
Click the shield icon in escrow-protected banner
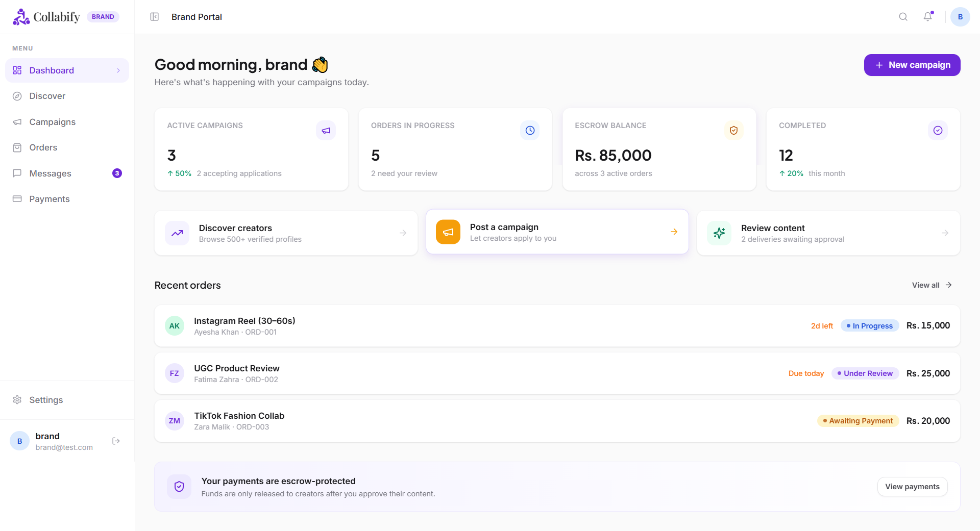click(179, 487)
